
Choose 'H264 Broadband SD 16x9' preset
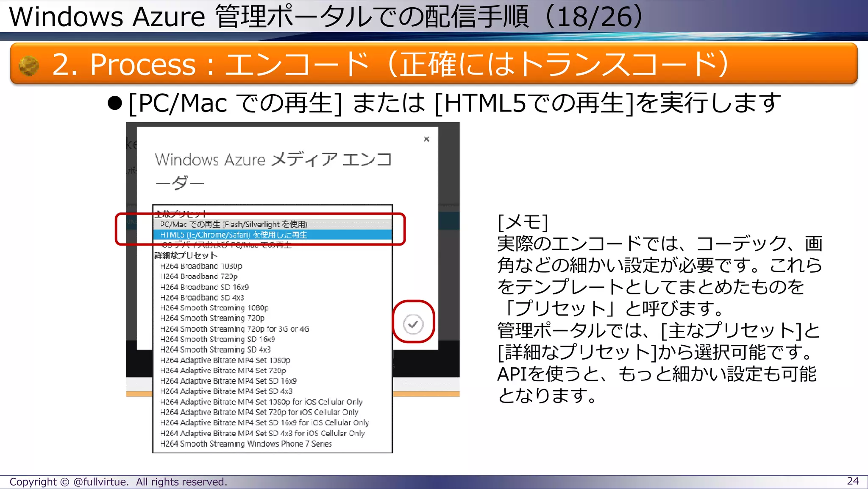[x=273, y=287]
